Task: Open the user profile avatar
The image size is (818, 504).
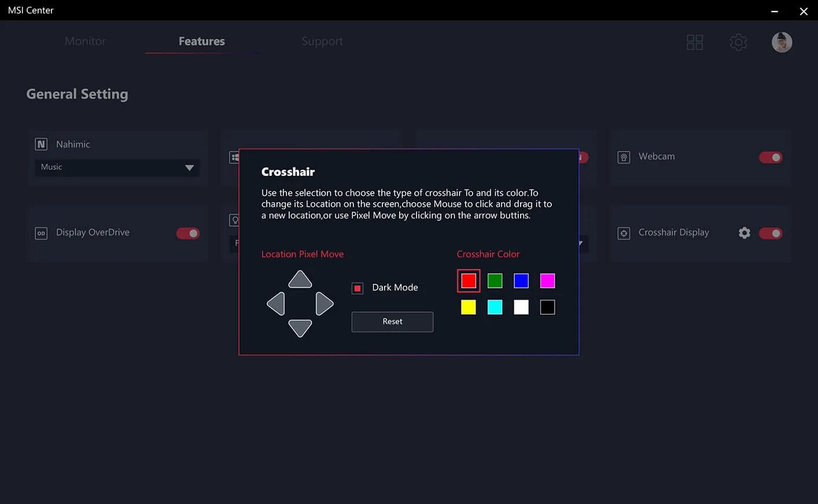Action: point(782,42)
